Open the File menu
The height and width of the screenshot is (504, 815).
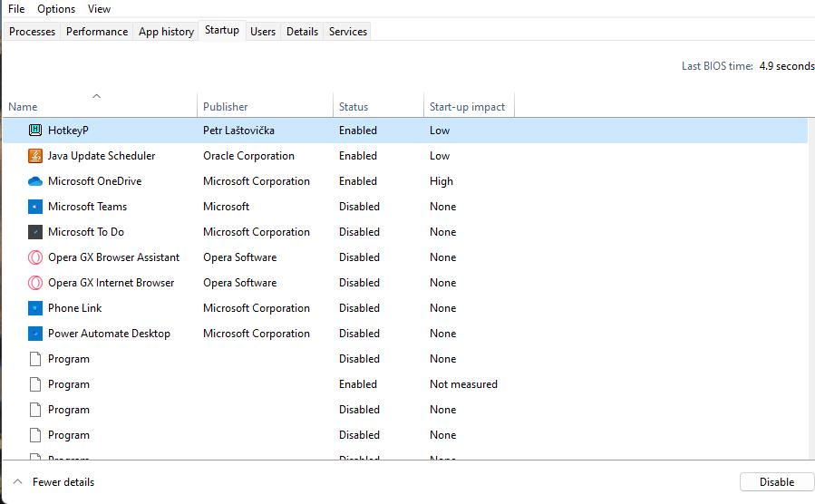pyautogui.click(x=16, y=9)
